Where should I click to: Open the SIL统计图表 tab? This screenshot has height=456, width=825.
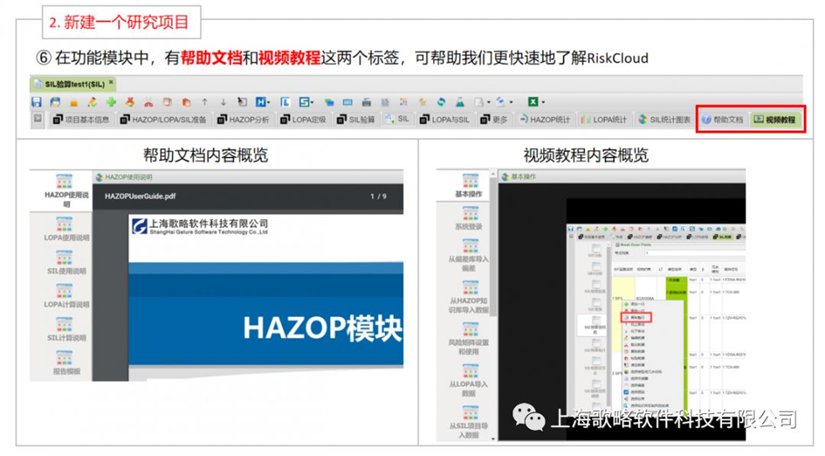664,119
